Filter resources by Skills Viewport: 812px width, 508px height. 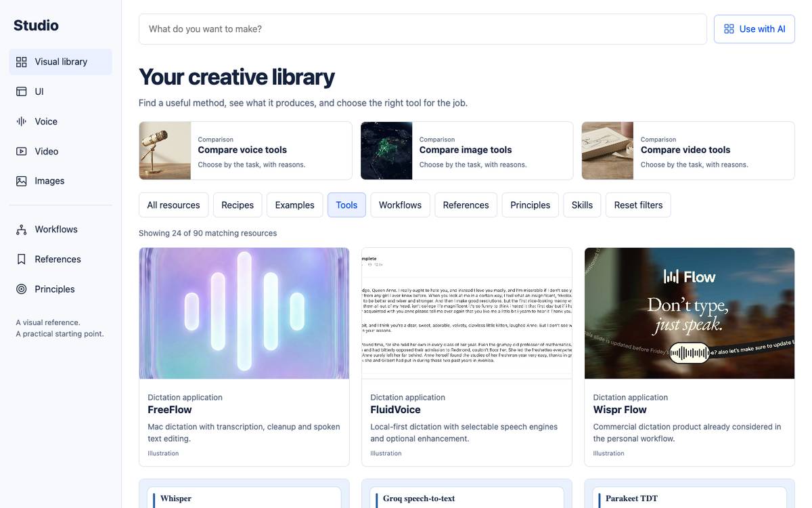pos(582,205)
